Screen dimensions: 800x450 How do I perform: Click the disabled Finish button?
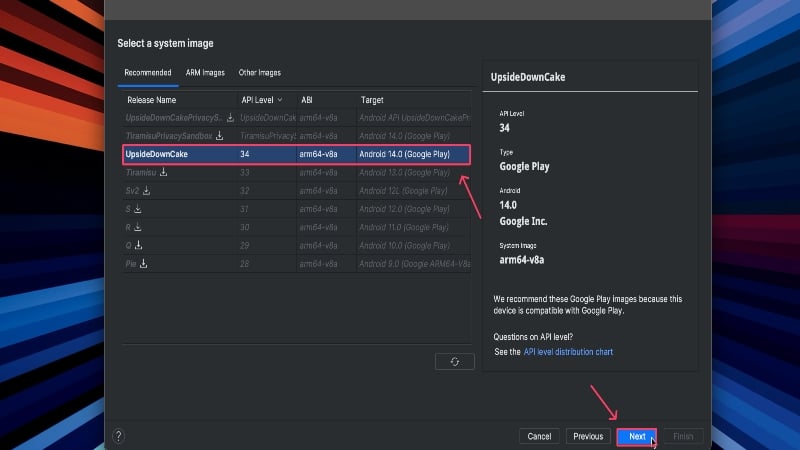683,436
